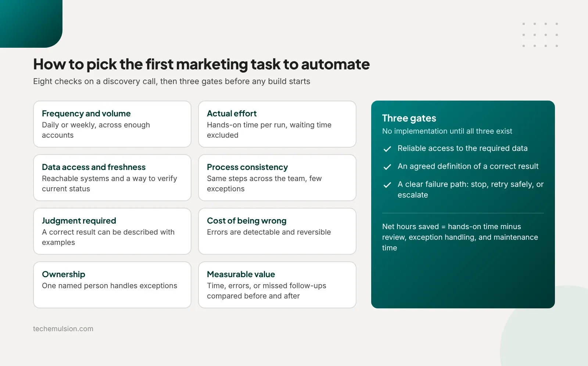Click 'A clear failure path: stop, retry safely' text
Screen dimensions: 588x366
click(470, 189)
